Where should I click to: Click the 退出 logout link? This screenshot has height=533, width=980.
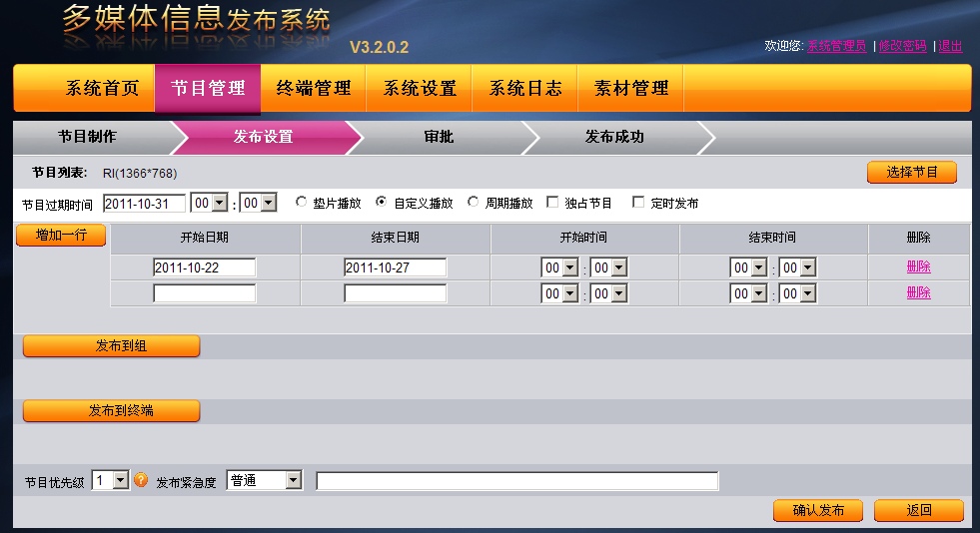click(950, 46)
